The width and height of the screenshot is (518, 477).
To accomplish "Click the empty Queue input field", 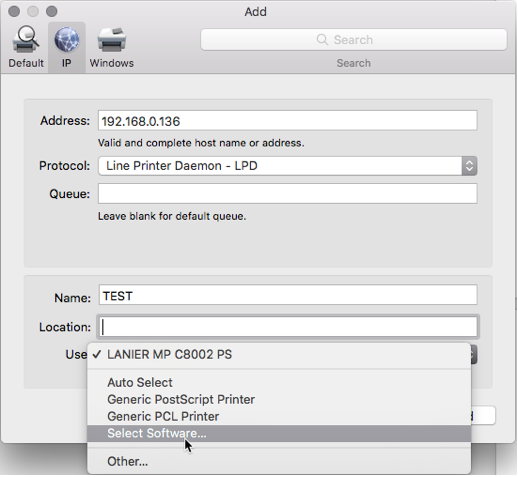I will 287,193.
